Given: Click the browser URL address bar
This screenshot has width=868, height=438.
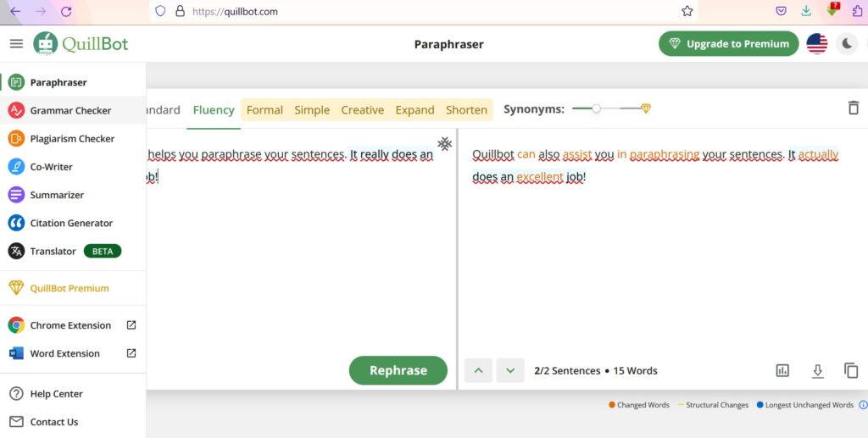Looking at the screenshot, I should 424,12.
